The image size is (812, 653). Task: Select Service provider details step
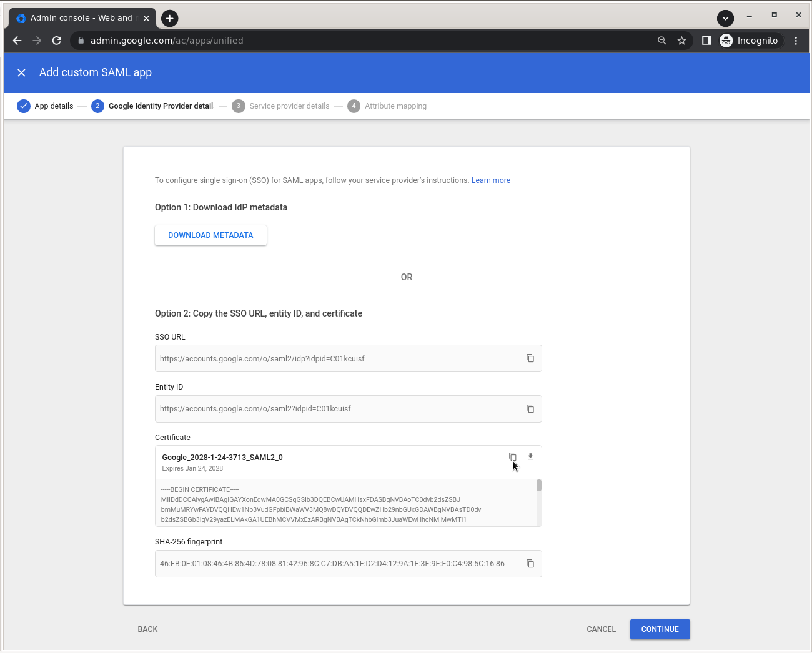pos(280,106)
